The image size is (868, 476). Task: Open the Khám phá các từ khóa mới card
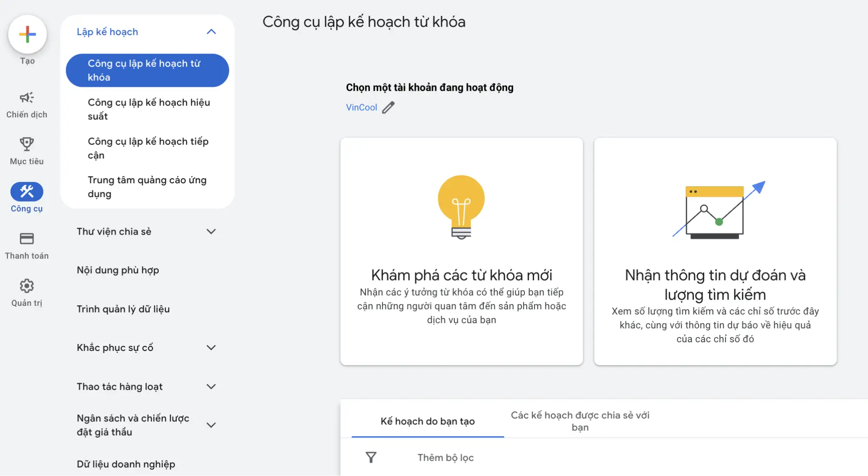click(x=462, y=251)
